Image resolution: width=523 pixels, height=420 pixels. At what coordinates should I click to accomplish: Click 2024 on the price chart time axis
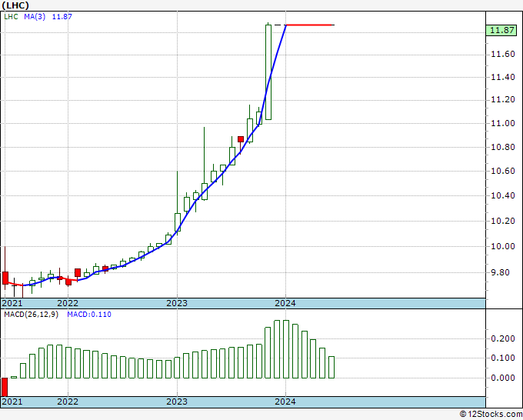(x=285, y=303)
